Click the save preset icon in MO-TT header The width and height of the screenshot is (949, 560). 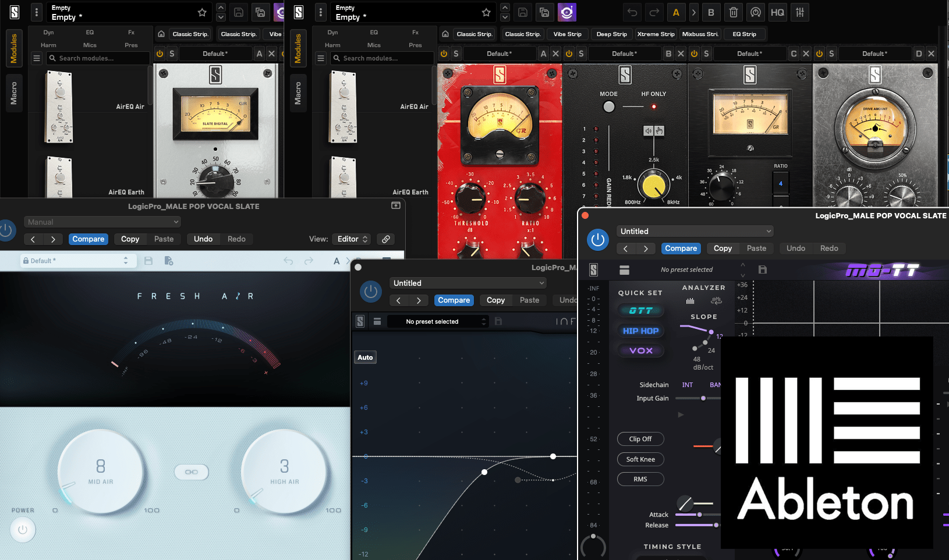click(x=763, y=270)
